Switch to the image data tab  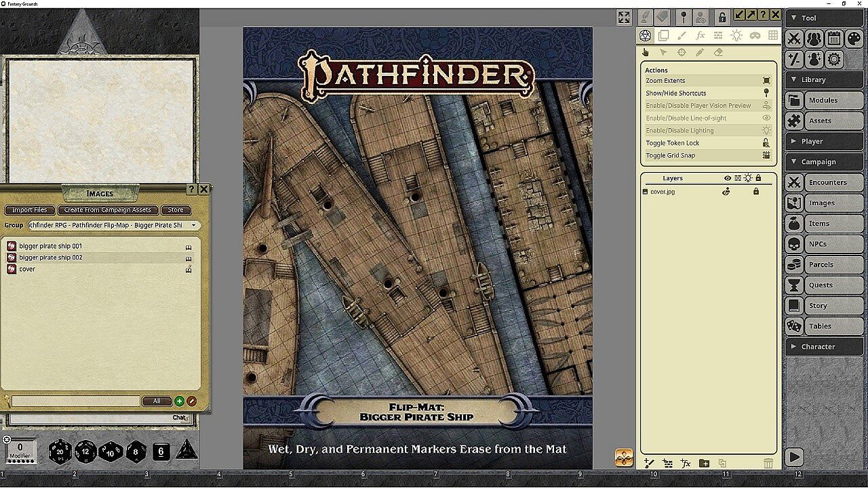(646, 35)
